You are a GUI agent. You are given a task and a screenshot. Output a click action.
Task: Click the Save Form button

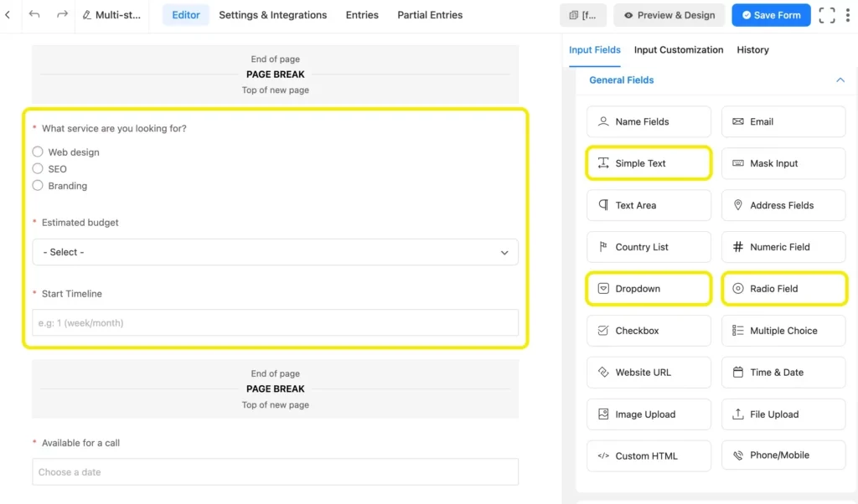[769, 15]
